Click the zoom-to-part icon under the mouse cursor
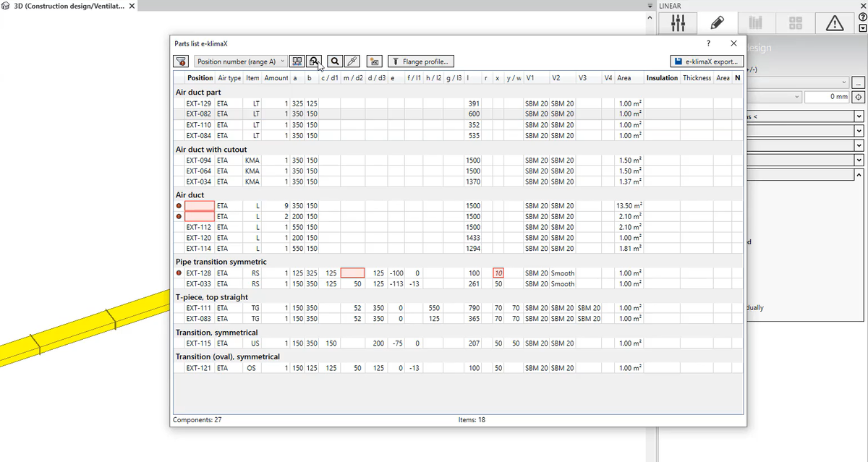 315,61
